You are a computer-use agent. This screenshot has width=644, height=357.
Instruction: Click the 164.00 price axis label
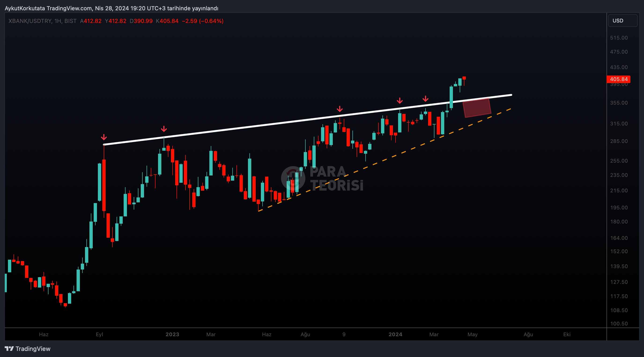pos(619,238)
